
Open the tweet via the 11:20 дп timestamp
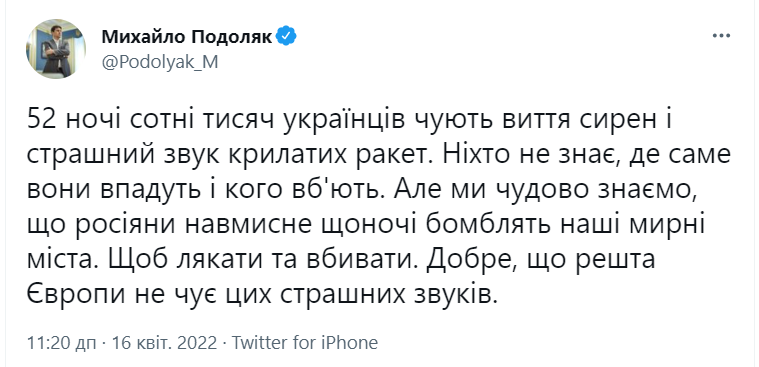click(x=63, y=343)
